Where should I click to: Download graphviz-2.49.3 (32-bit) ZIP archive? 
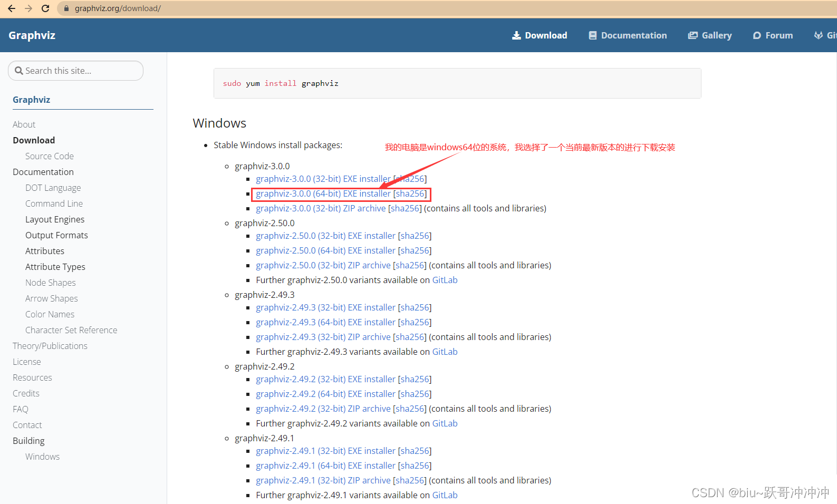[x=323, y=337]
